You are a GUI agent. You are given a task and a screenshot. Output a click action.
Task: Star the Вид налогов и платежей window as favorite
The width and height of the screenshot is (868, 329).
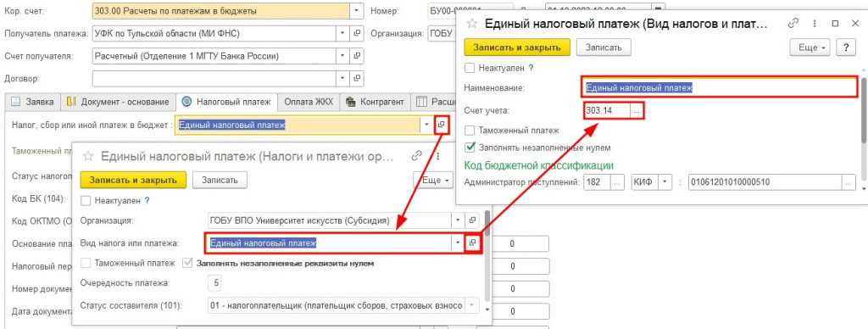pyautogui.click(x=471, y=24)
